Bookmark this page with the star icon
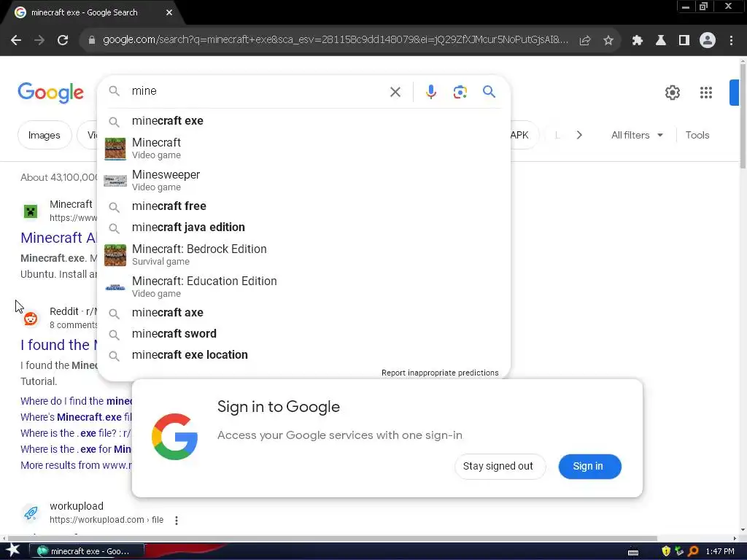747x560 pixels. (608, 41)
